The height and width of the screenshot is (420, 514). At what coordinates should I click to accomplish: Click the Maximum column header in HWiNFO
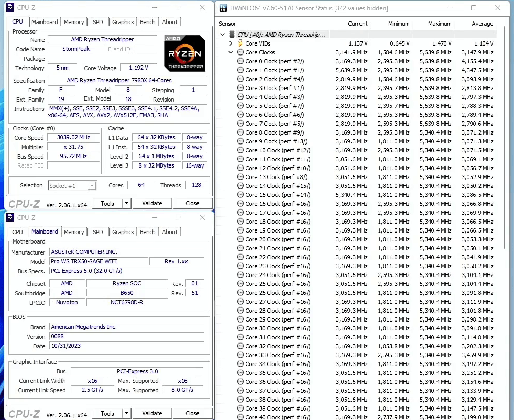tap(439, 24)
